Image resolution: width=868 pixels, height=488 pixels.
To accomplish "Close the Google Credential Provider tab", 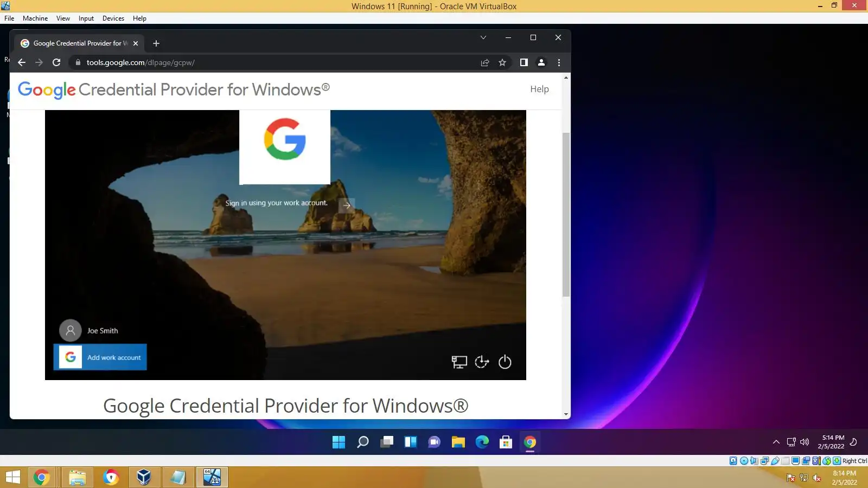I will (x=136, y=43).
